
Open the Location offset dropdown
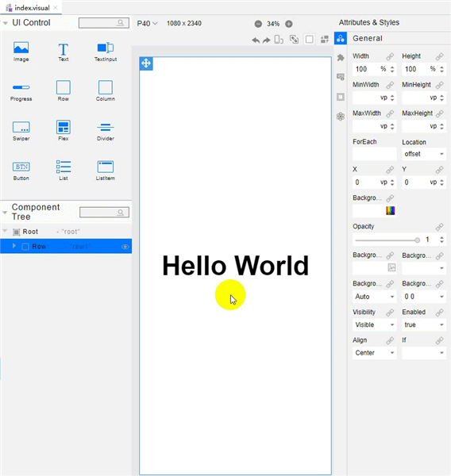point(424,154)
